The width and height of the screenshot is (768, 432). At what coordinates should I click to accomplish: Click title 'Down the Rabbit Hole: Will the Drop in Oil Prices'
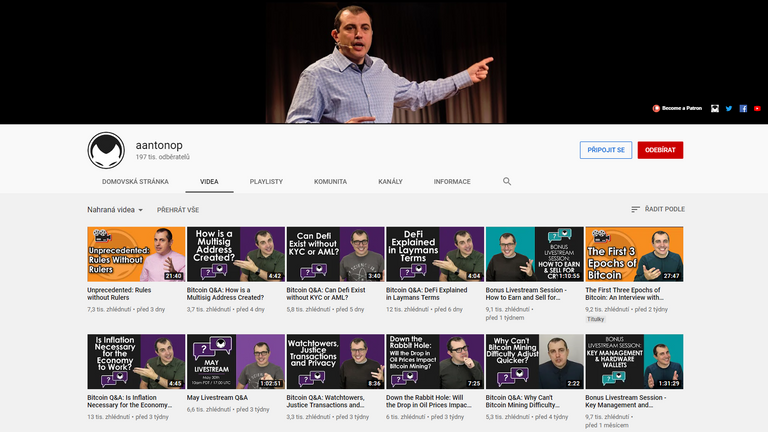point(429,401)
